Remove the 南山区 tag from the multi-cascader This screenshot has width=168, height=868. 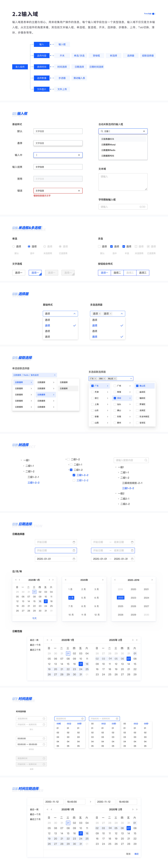click(x=115, y=378)
